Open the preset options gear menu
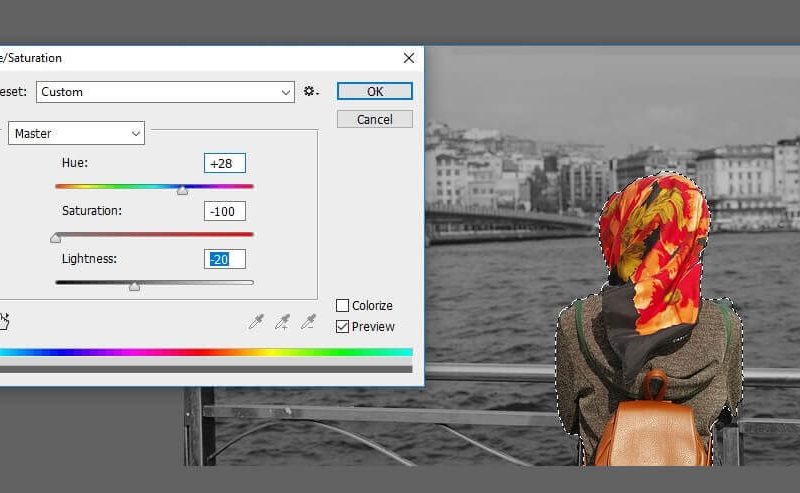 pos(311,91)
